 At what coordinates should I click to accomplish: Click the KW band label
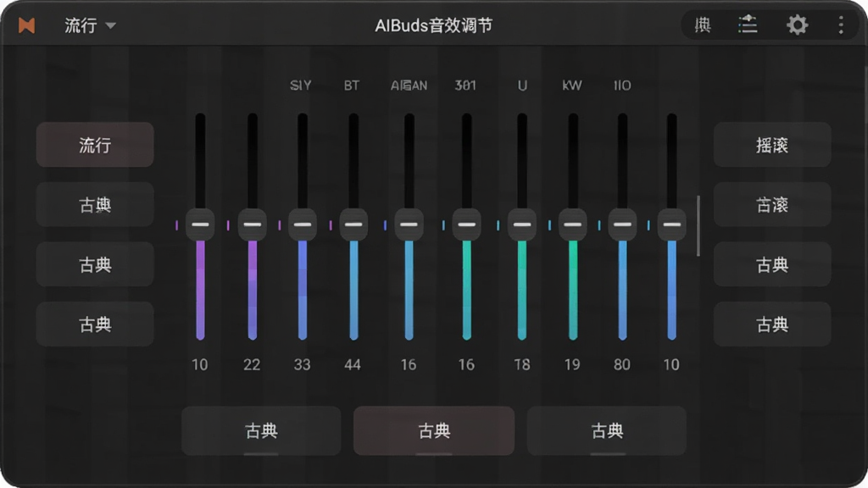tap(572, 86)
